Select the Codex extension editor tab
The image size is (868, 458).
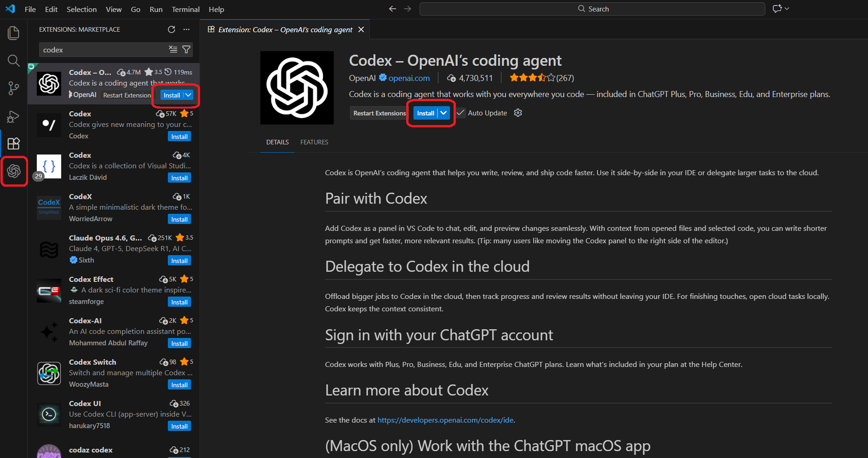[x=285, y=29]
